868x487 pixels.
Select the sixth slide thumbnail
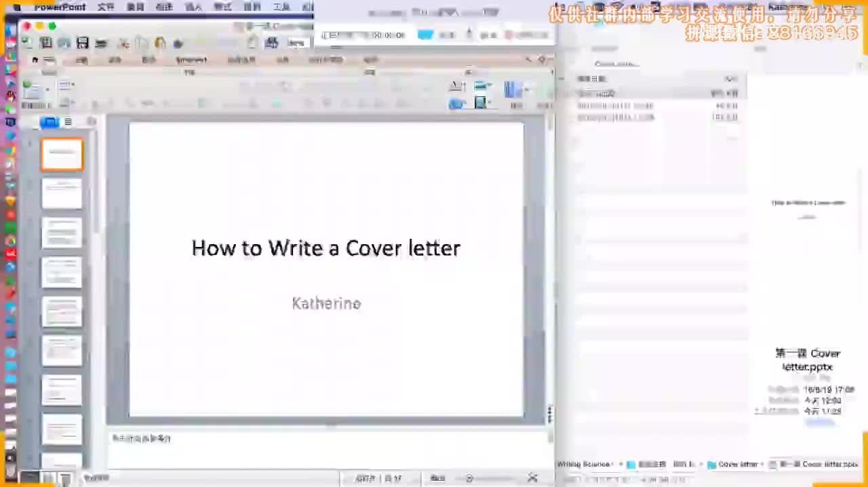tap(62, 351)
